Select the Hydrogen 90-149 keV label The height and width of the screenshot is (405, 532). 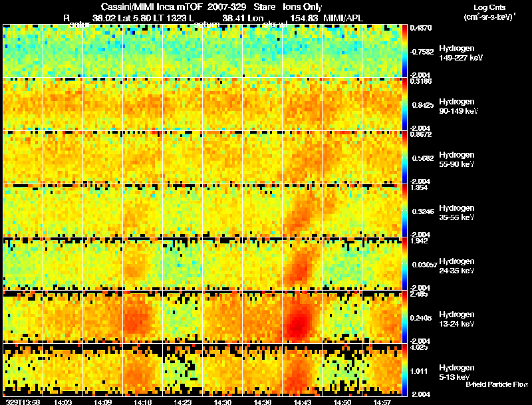tap(459, 106)
